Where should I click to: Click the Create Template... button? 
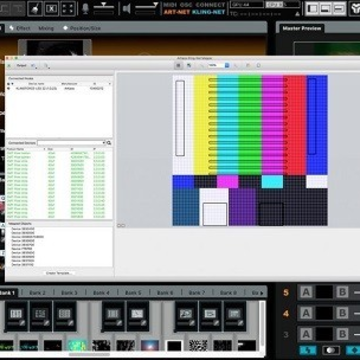tap(59, 273)
